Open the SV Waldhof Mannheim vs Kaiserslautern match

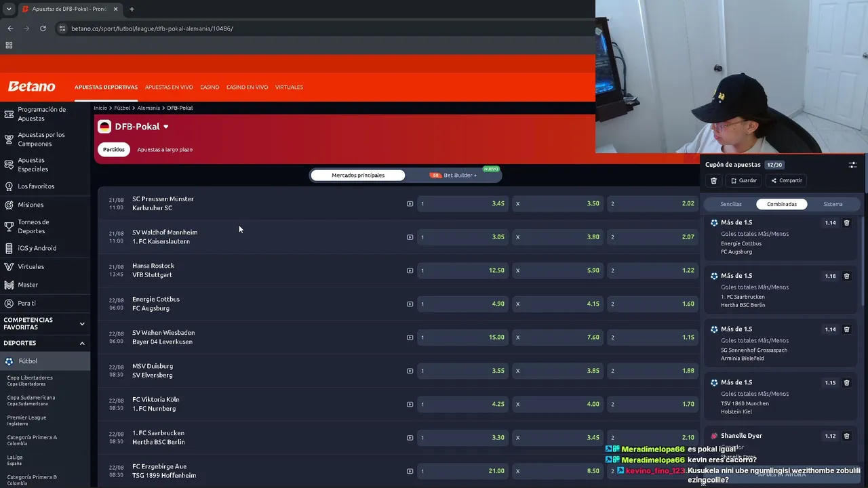pos(165,237)
